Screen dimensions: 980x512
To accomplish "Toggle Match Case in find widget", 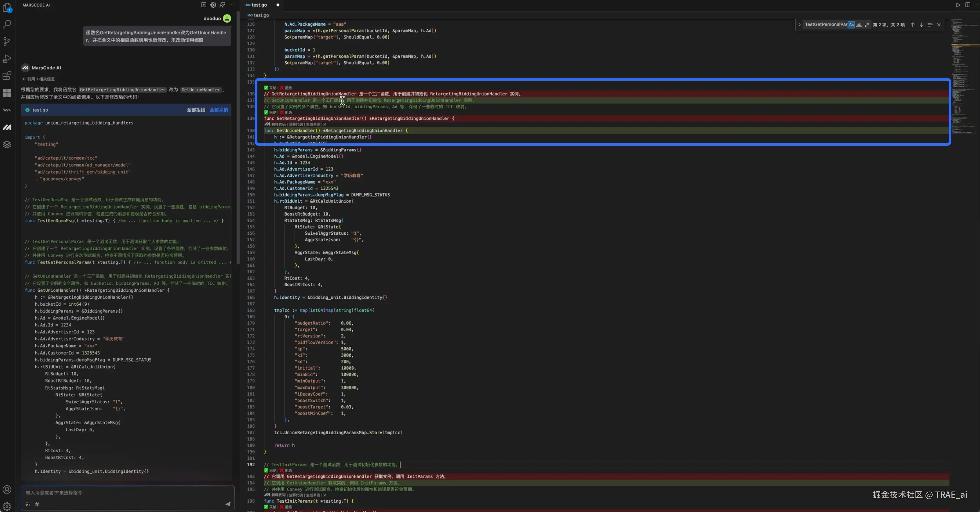I will pos(851,25).
